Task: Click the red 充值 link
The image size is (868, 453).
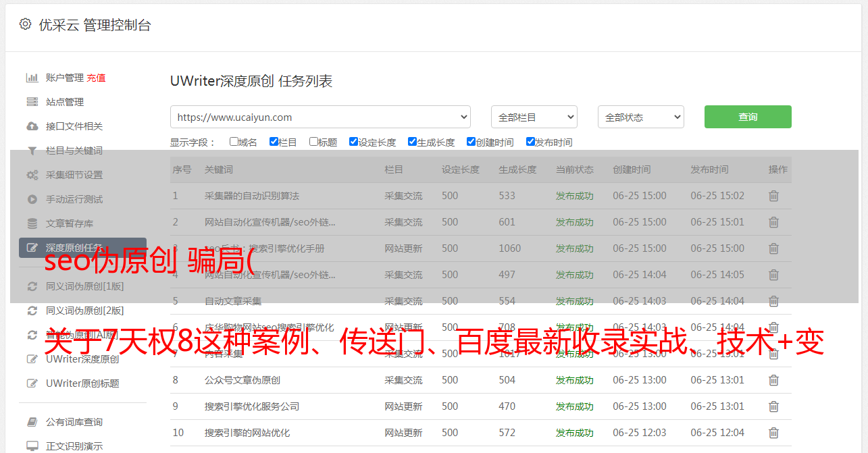Action: tap(96, 78)
